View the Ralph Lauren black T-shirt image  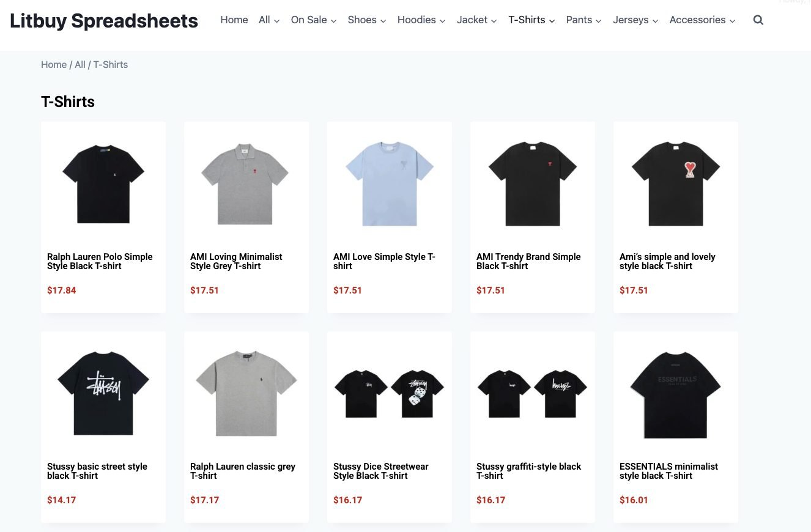tap(103, 183)
